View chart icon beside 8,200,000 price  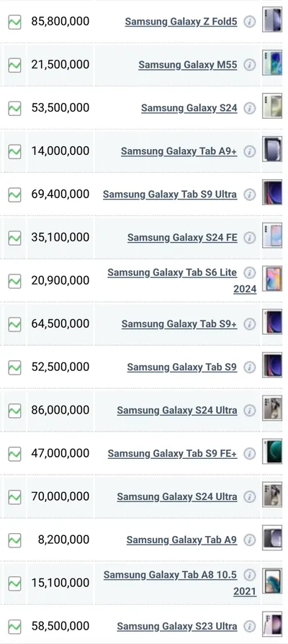coord(15,540)
